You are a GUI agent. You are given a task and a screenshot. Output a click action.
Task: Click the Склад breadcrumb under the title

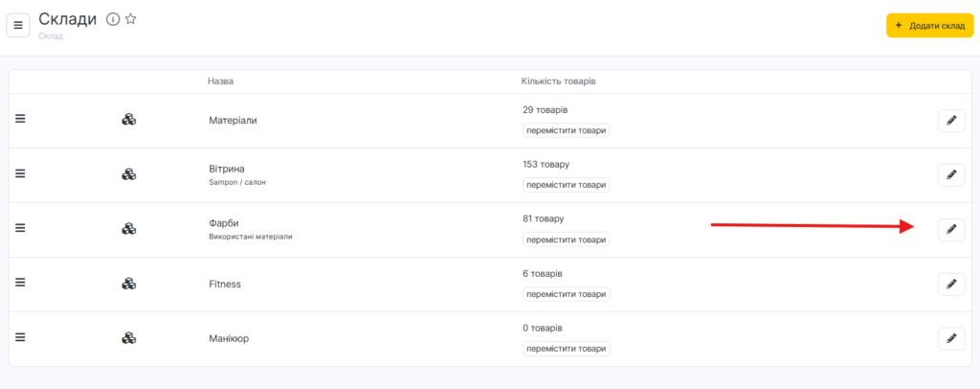[51, 36]
